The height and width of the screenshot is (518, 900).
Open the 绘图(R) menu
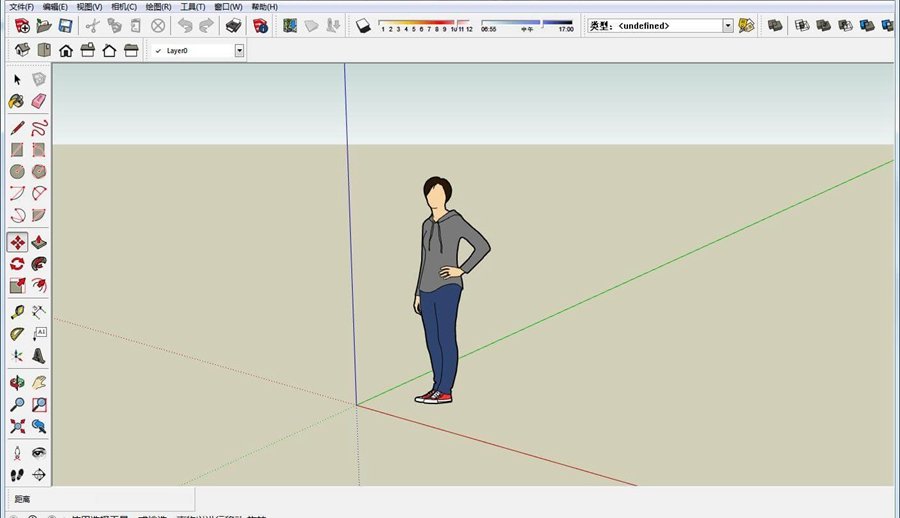coord(158,7)
